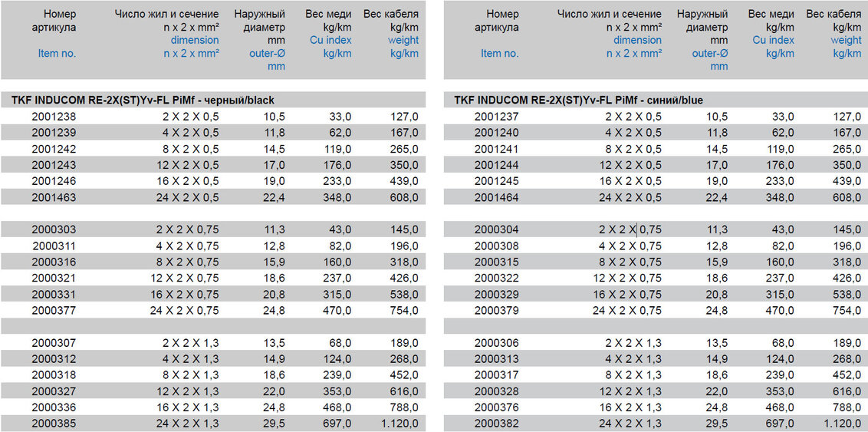Click blue cable item 2000328
The height and width of the screenshot is (432, 868).
pos(497,391)
